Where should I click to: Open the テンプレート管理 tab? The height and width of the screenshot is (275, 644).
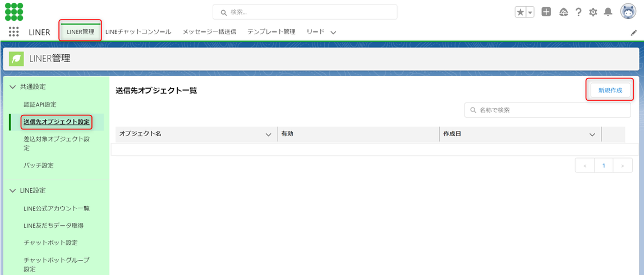[271, 32]
